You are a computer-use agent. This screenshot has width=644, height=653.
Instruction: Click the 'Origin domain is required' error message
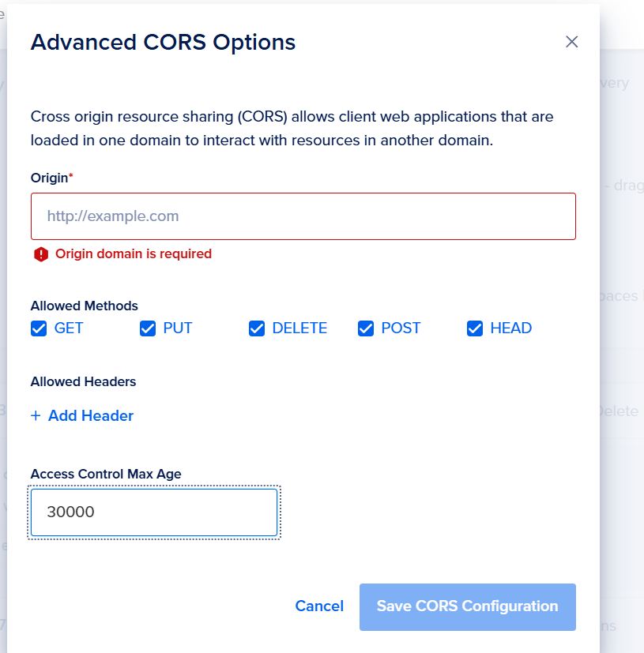tap(134, 254)
